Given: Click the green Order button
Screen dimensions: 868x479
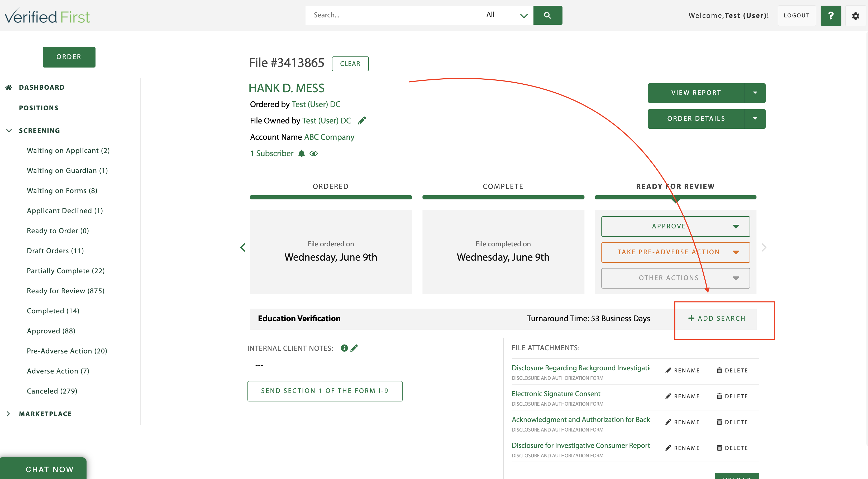Looking at the screenshot, I should pyautogui.click(x=69, y=57).
